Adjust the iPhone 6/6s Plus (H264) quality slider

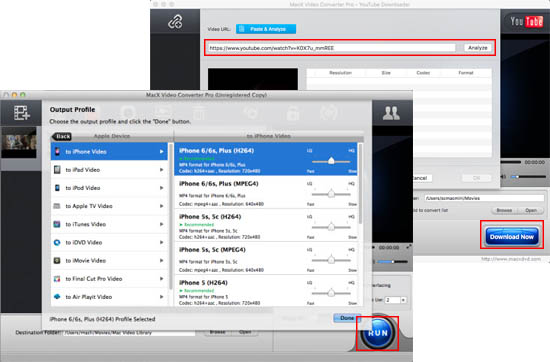coord(331,161)
